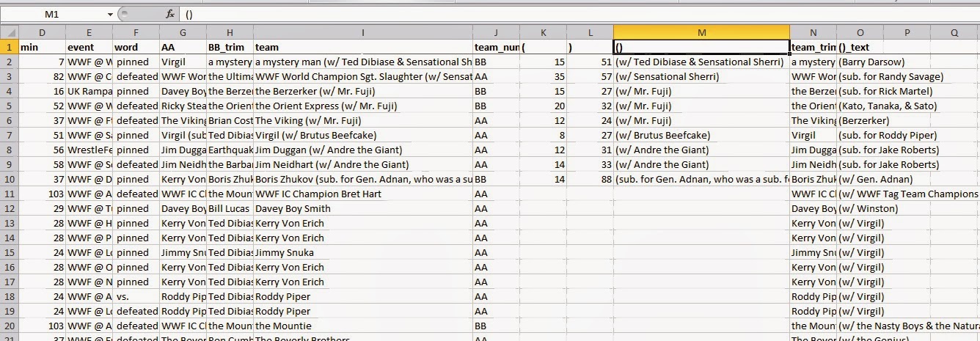Image resolution: width=980 pixels, height=341 pixels.
Task: Select cell '(w/ Gen. Adnan)'
Action: click(x=860, y=179)
